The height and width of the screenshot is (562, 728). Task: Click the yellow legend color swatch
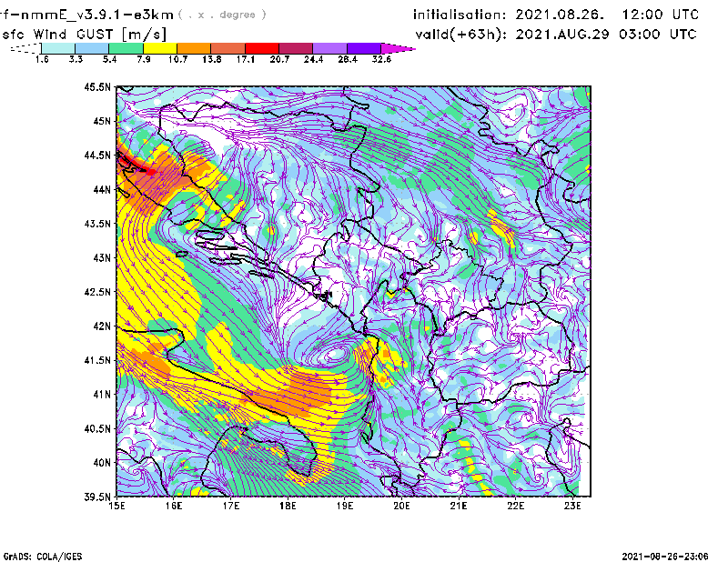pos(160,48)
